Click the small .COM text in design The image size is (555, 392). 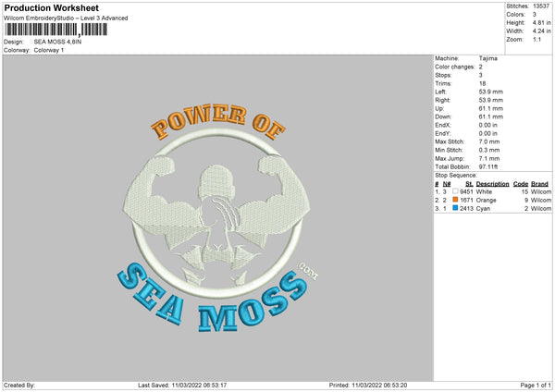[x=308, y=271]
